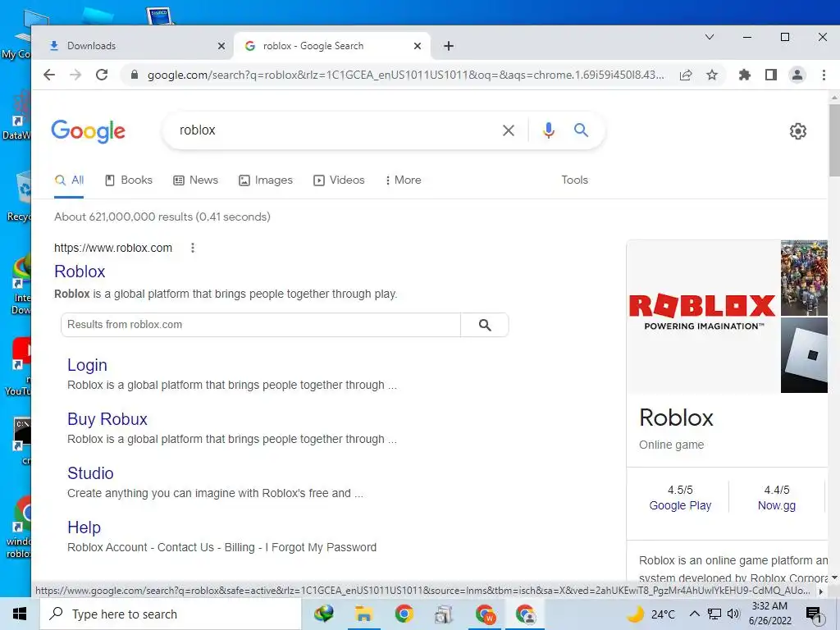Open the Roblox Powering Imagination logo image

click(x=702, y=316)
